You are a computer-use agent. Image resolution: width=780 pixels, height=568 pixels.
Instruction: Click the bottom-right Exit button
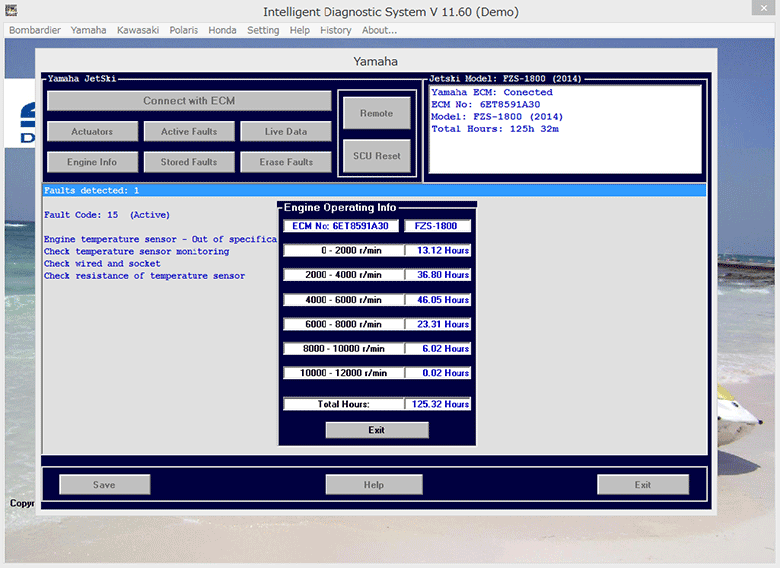coord(643,485)
